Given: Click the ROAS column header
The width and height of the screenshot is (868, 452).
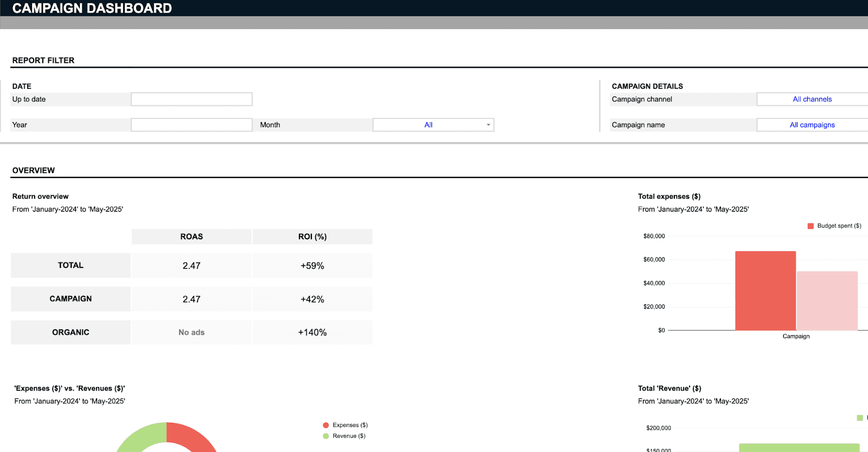Looking at the screenshot, I should click(x=192, y=237).
